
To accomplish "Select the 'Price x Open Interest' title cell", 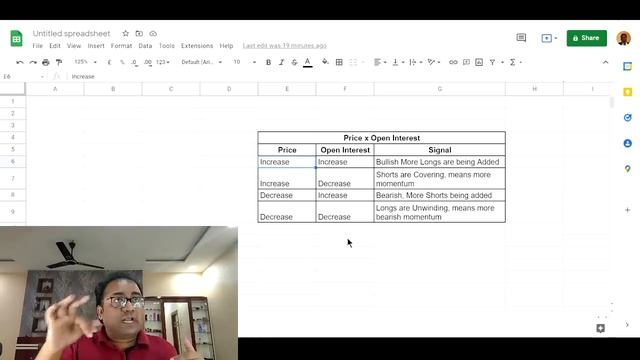I will pos(381,138).
